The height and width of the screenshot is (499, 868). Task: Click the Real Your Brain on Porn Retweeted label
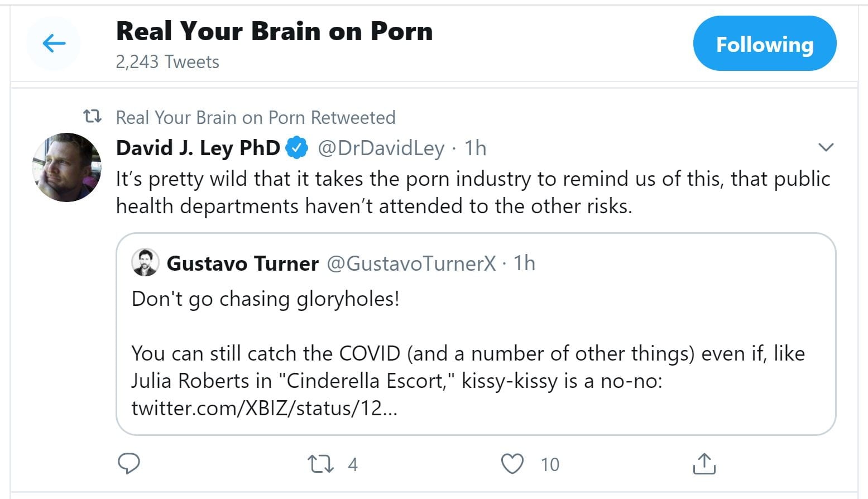coord(255,117)
